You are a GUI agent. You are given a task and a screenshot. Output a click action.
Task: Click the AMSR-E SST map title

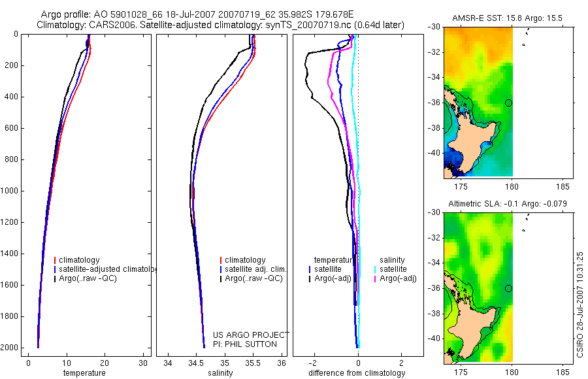click(x=507, y=18)
